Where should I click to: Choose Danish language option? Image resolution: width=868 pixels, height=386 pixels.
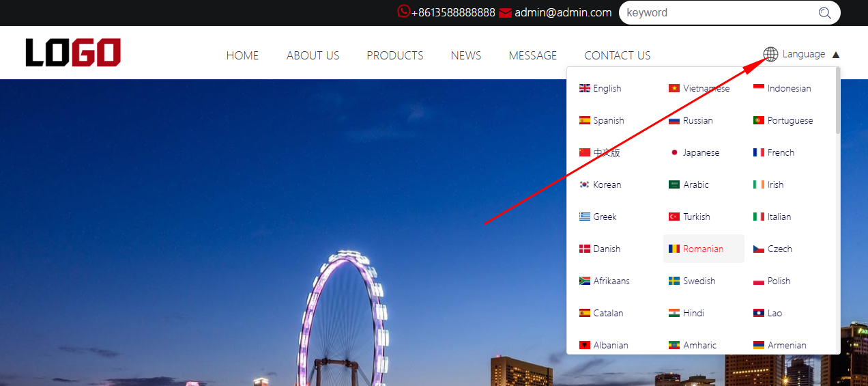click(600, 249)
